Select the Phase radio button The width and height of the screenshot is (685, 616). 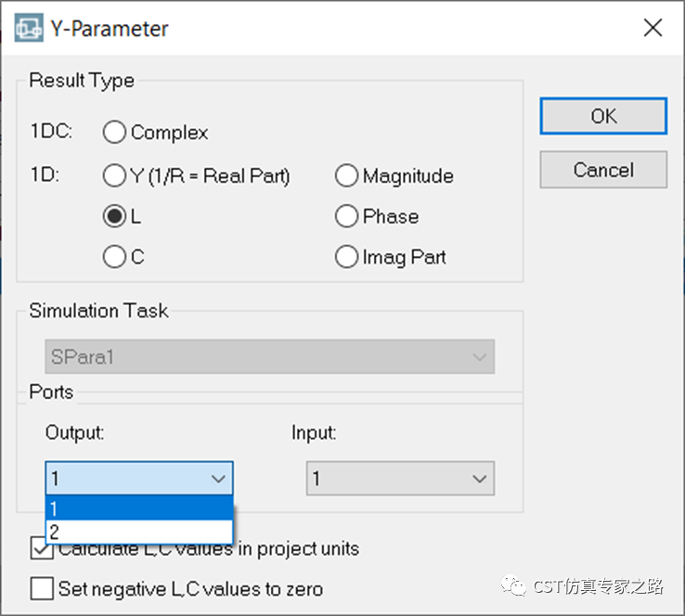point(347,216)
